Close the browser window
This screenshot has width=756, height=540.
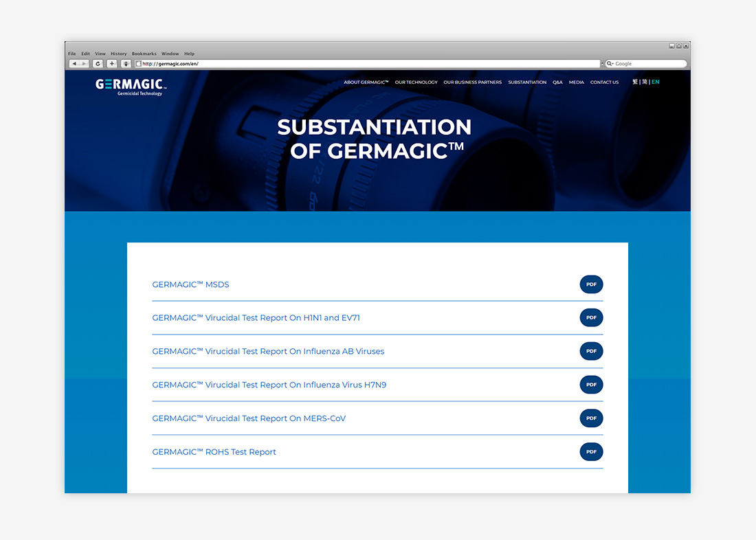(x=686, y=46)
